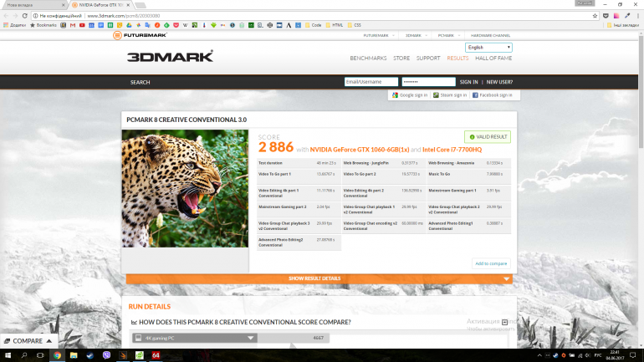
Task: Expand the COMPARE panel arrow
Action: coord(49,340)
